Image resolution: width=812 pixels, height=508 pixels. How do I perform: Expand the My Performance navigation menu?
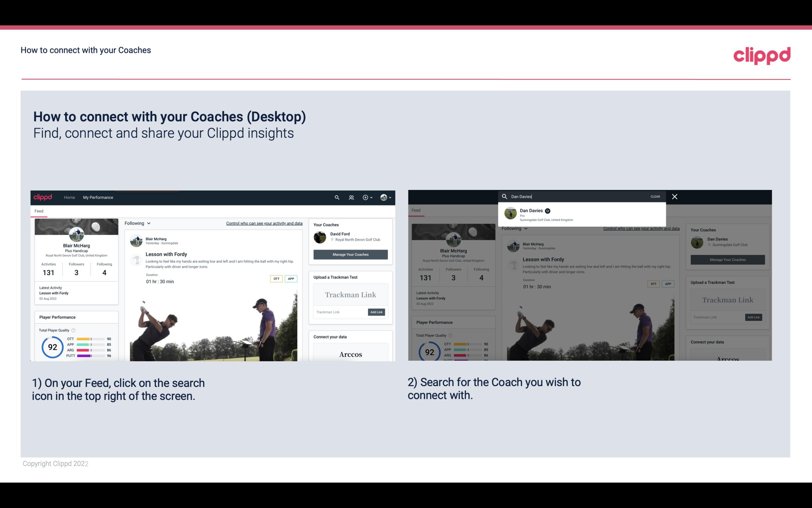click(x=98, y=197)
